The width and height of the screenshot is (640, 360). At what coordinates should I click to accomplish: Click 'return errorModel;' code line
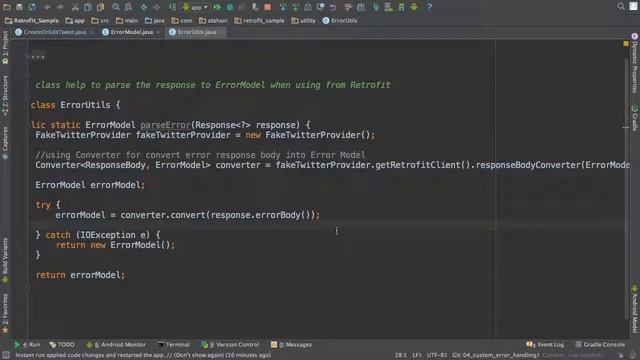[80, 275]
